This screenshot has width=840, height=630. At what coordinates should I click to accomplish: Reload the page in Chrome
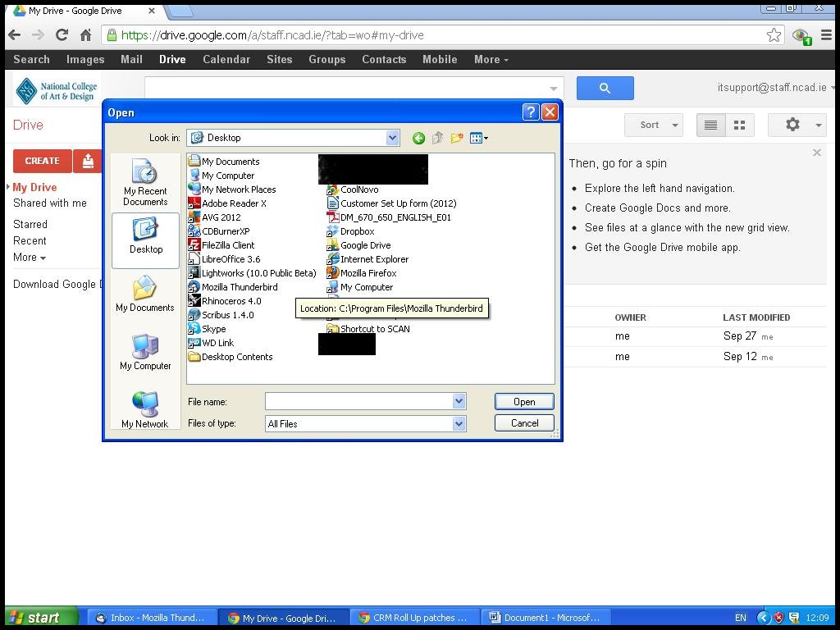click(62, 35)
